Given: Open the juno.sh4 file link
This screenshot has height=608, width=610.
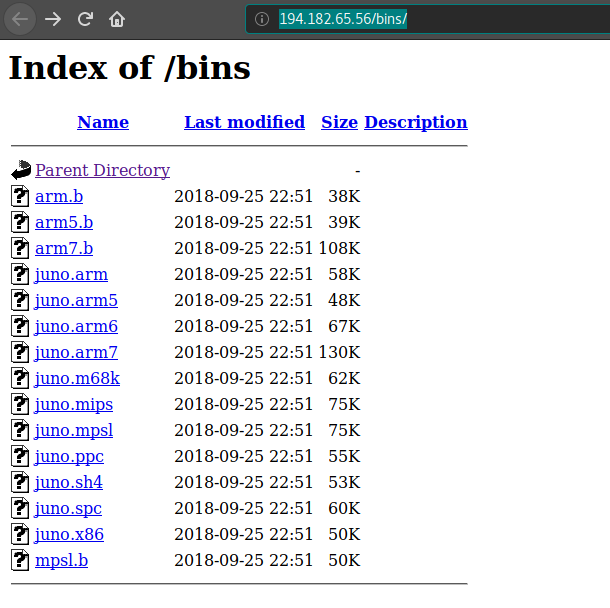Looking at the screenshot, I should tap(69, 482).
